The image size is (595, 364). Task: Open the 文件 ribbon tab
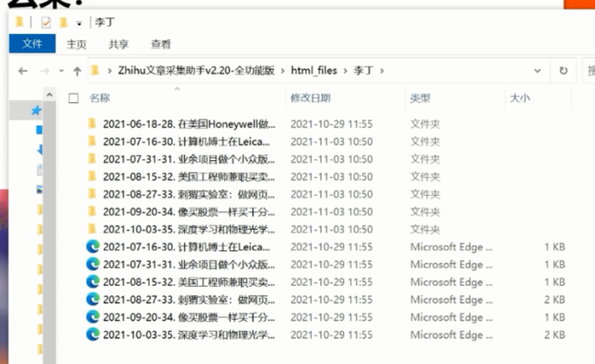(32, 43)
